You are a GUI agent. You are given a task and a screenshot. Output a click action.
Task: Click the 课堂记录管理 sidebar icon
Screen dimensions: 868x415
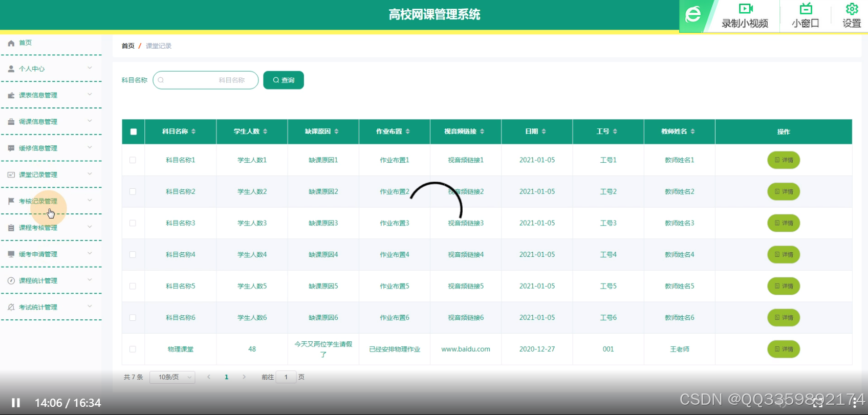click(x=11, y=175)
